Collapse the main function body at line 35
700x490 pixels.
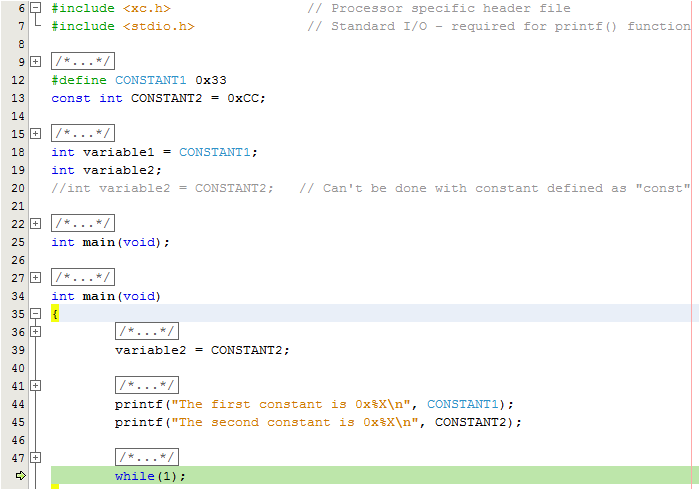(x=36, y=313)
